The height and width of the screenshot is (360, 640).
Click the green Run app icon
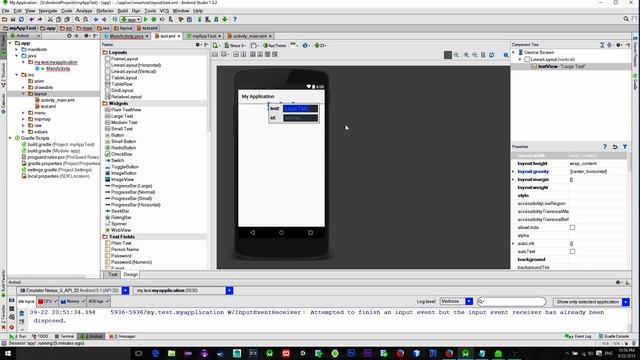tap(146, 19)
